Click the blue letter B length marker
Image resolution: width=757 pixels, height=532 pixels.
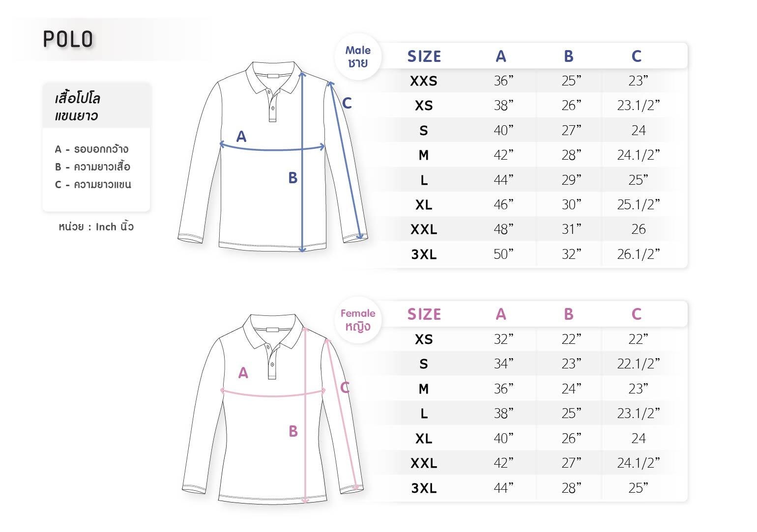pyautogui.click(x=293, y=178)
